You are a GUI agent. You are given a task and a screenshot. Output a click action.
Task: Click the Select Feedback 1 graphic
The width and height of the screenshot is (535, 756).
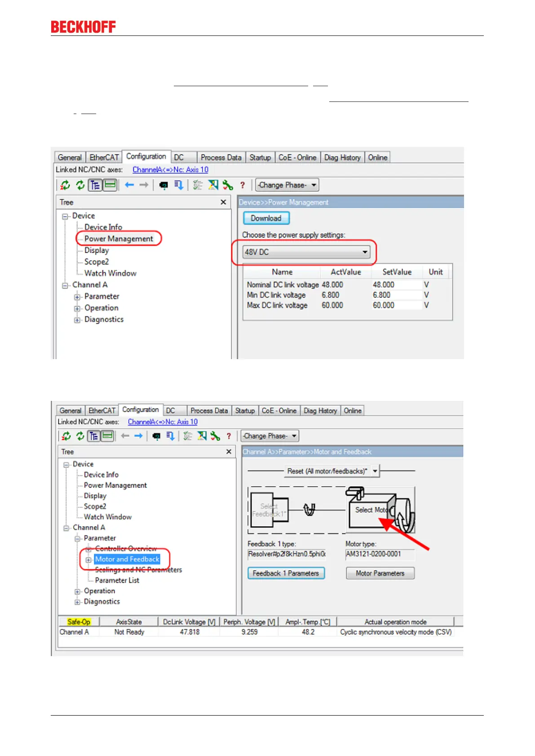(270, 510)
